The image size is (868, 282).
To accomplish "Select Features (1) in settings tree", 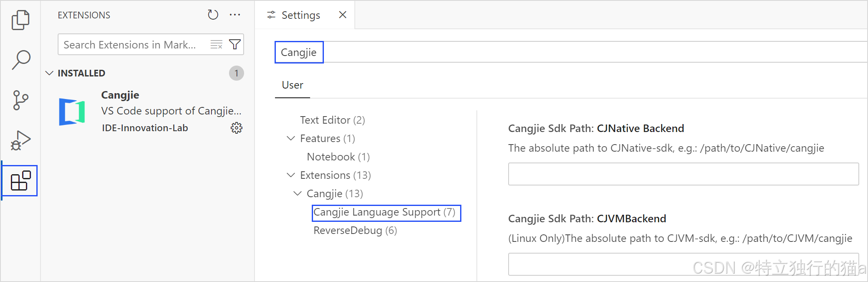I will 327,139.
